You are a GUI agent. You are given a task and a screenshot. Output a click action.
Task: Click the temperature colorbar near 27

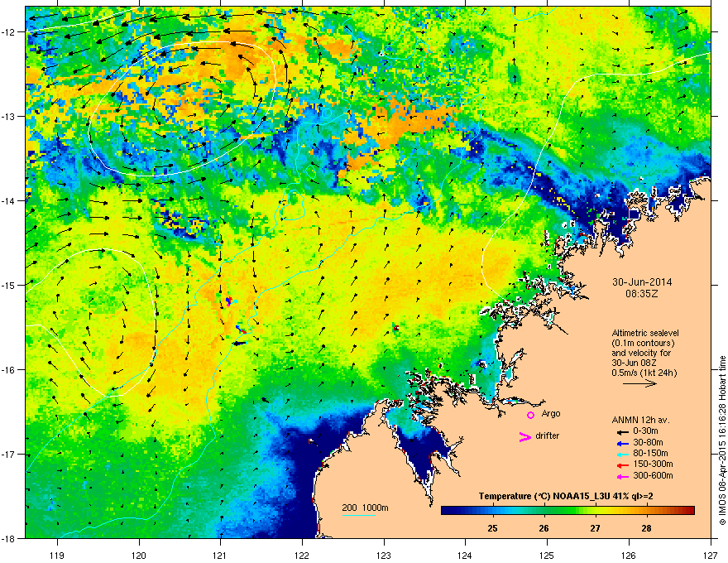[x=595, y=511]
